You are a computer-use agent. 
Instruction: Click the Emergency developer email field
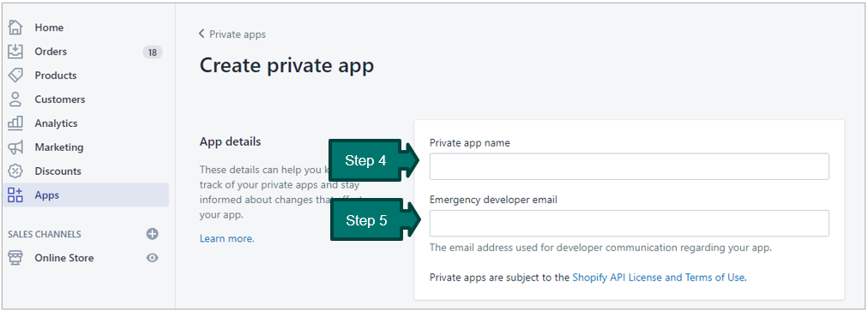[x=629, y=224]
